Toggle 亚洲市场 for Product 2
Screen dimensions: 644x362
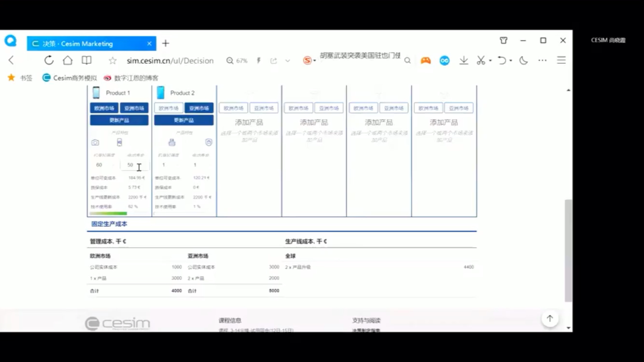199,108
